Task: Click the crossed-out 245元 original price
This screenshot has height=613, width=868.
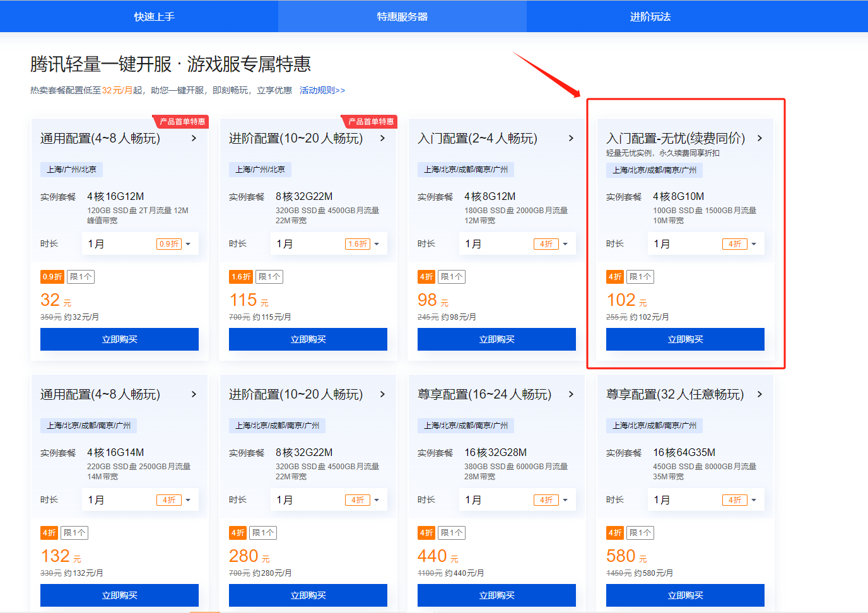Action: 428,317
